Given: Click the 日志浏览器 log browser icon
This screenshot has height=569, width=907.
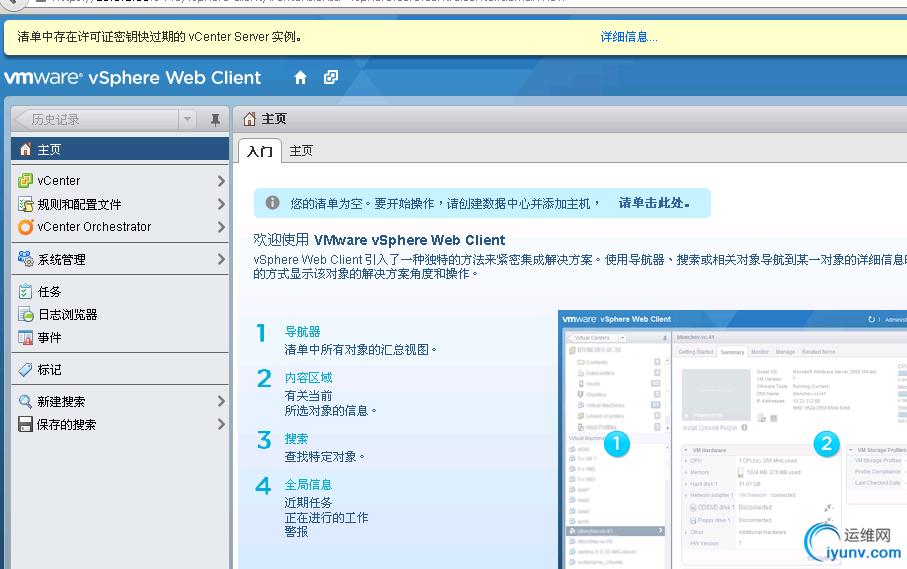Looking at the screenshot, I should (25, 315).
